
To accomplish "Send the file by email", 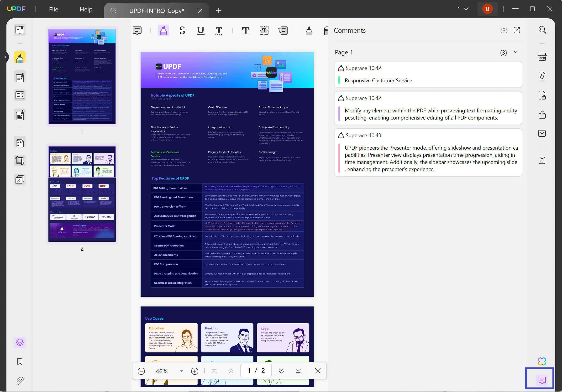I will click(542, 133).
